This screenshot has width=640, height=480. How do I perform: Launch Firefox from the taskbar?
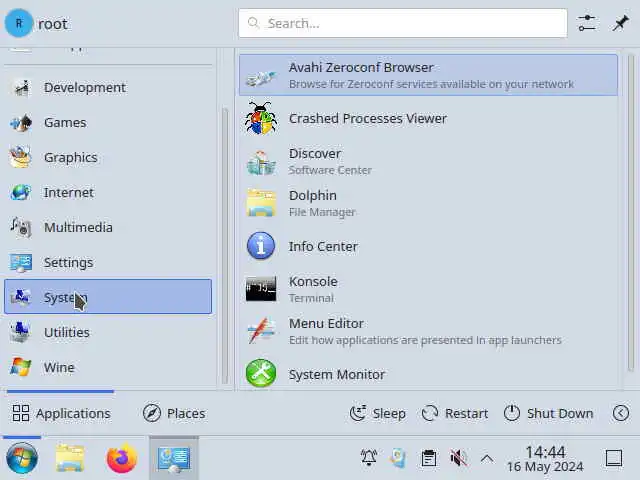pyautogui.click(x=122, y=458)
